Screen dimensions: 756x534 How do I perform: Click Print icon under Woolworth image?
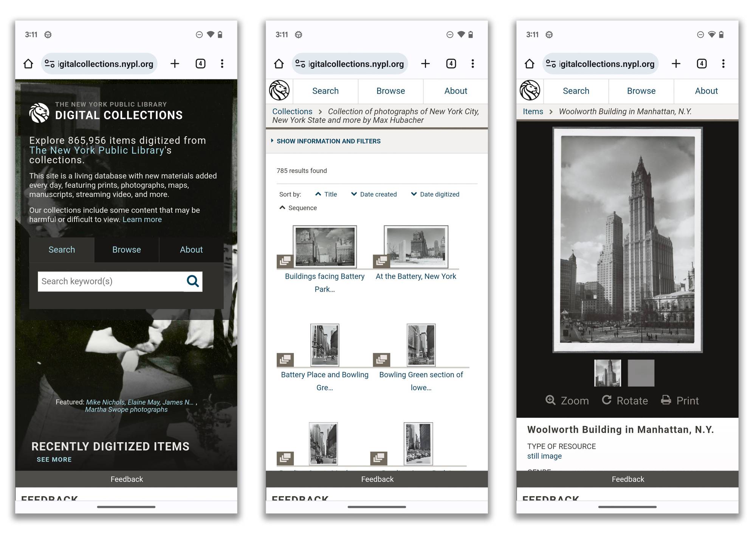coord(666,400)
